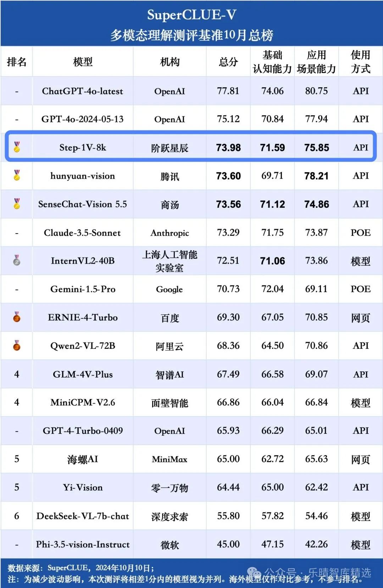The image size is (383, 588).
Task: Select the 排名 column header
Action: tap(17, 62)
